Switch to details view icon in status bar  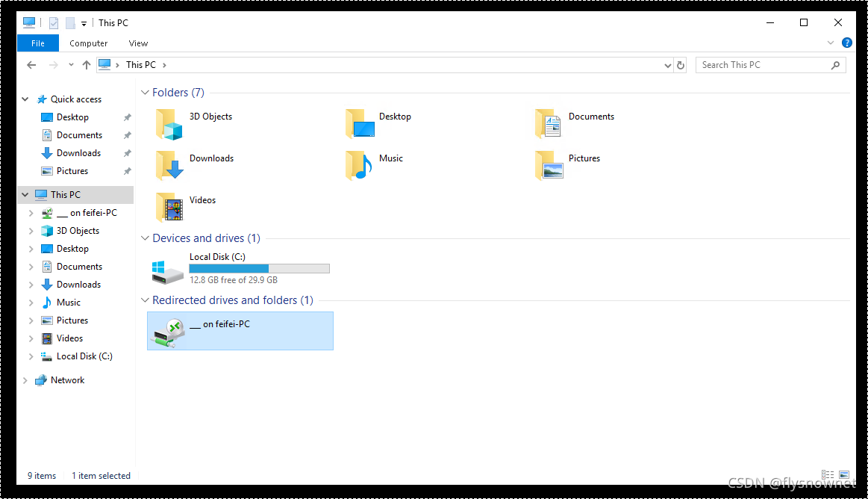click(x=828, y=474)
